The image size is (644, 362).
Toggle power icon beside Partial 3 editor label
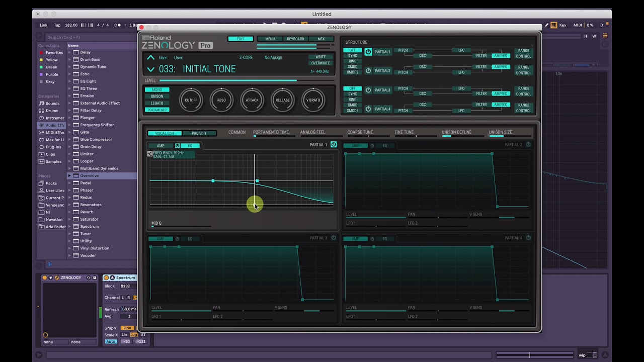tap(333, 238)
